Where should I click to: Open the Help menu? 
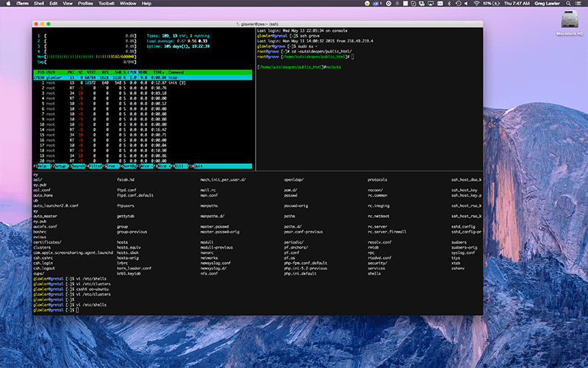click(x=146, y=4)
